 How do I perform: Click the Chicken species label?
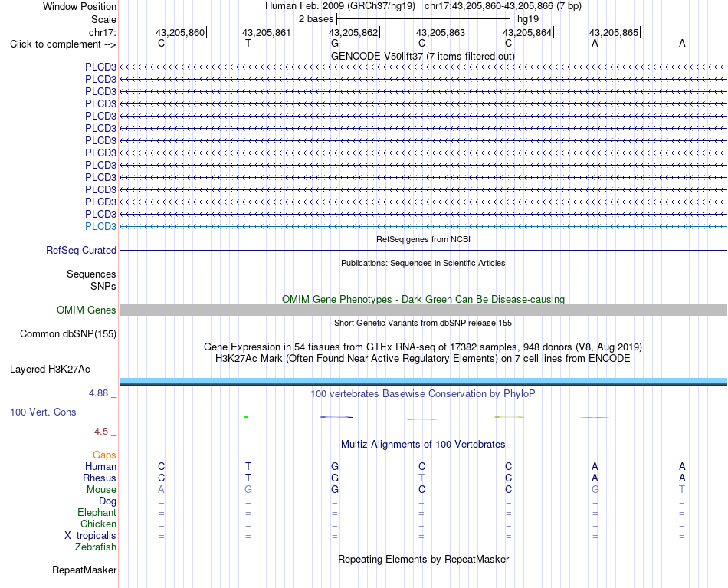[x=98, y=524]
